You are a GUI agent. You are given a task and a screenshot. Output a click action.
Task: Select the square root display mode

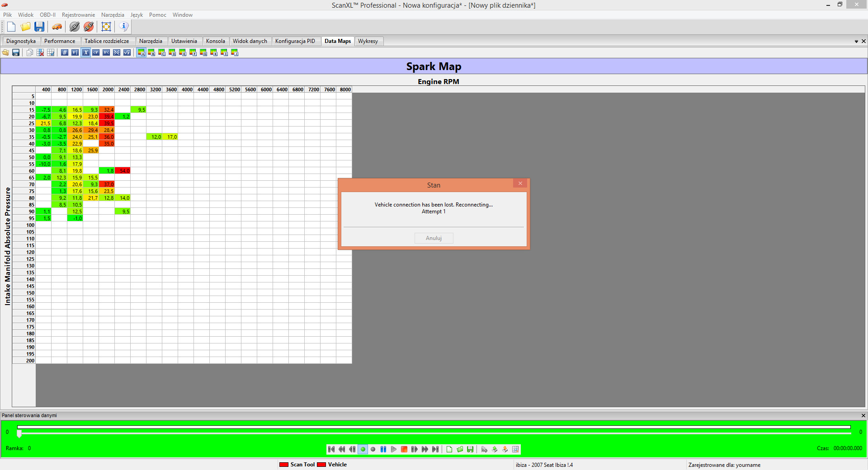click(x=127, y=53)
